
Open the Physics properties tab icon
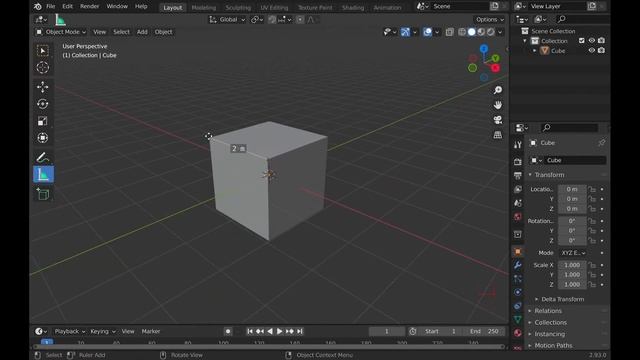[x=518, y=292]
